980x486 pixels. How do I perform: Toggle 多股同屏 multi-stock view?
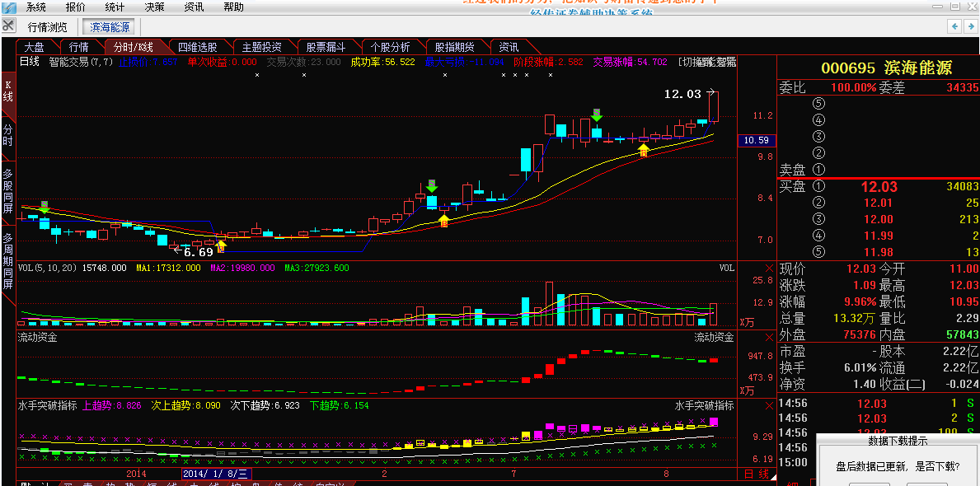click(x=7, y=191)
